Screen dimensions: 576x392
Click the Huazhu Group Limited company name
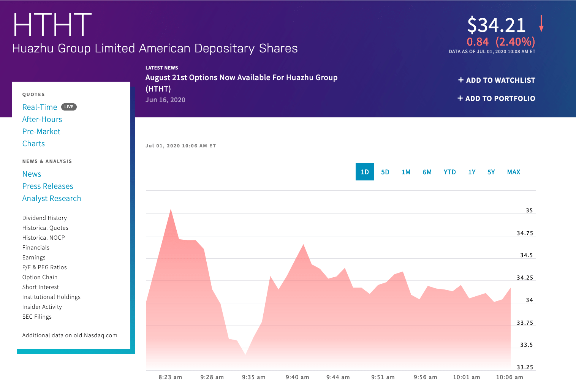point(155,49)
